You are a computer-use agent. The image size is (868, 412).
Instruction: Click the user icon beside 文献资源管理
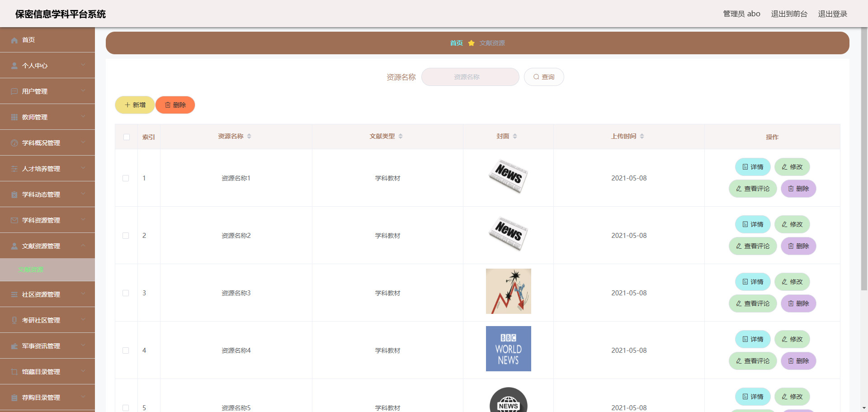(14, 246)
